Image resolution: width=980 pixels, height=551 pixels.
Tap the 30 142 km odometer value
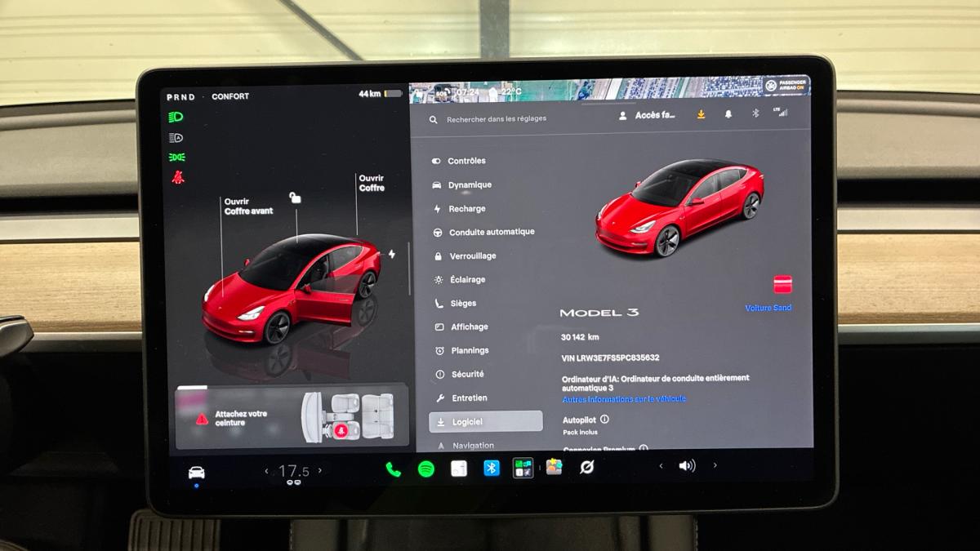coord(580,336)
